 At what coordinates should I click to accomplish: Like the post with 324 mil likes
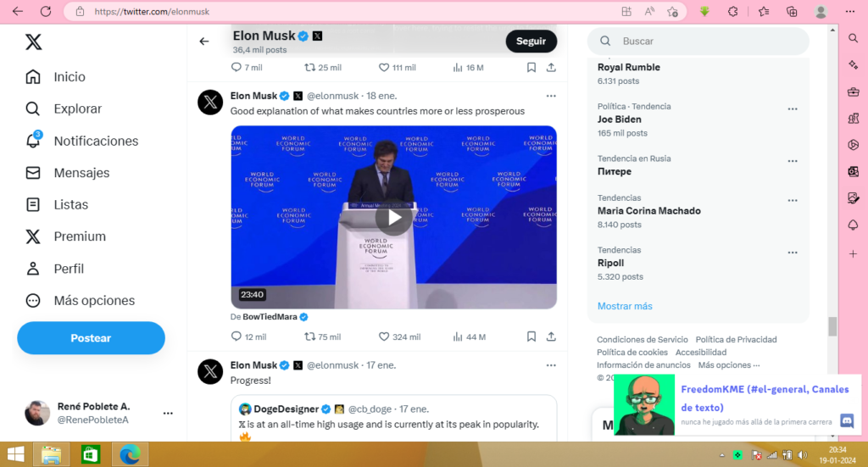point(399,337)
